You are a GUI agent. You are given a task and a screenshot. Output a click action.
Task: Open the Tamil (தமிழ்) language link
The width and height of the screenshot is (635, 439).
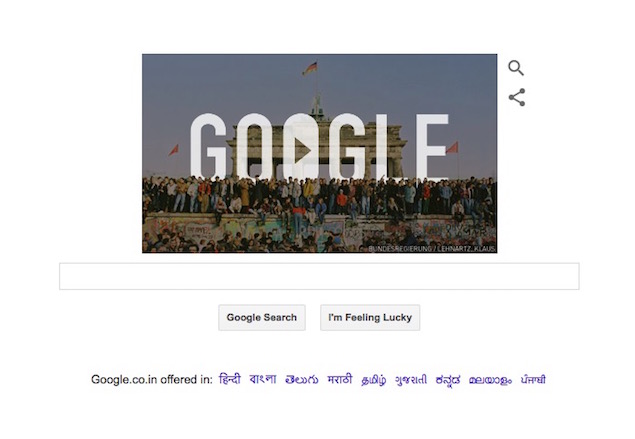(374, 380)
